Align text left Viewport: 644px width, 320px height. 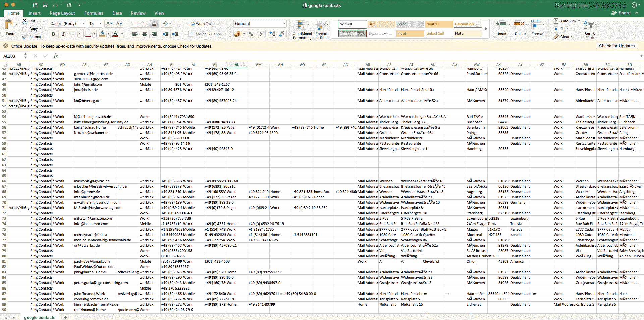pos(135,34)
